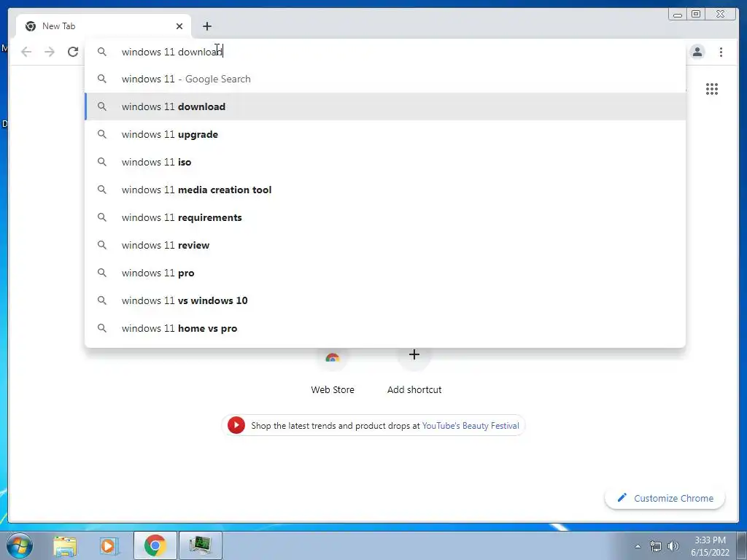Show hidden system tray icons arrow
The image size is (747, 560).
click(638, 546)
